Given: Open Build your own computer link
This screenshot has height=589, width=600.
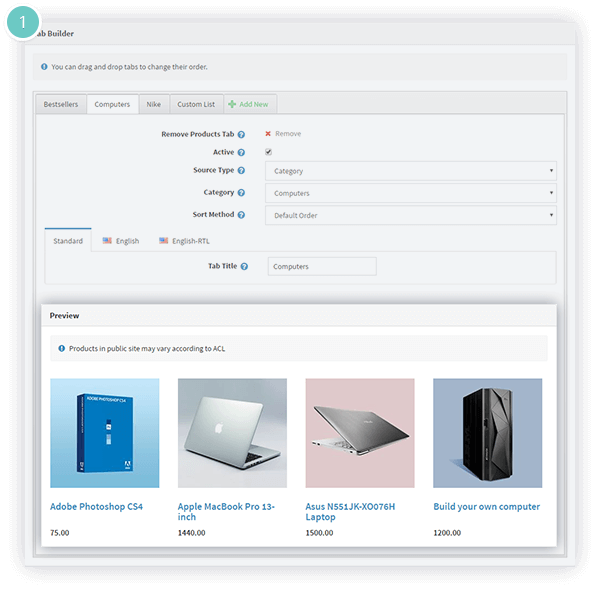Looking at the screenshot, I should click(487, 507).
